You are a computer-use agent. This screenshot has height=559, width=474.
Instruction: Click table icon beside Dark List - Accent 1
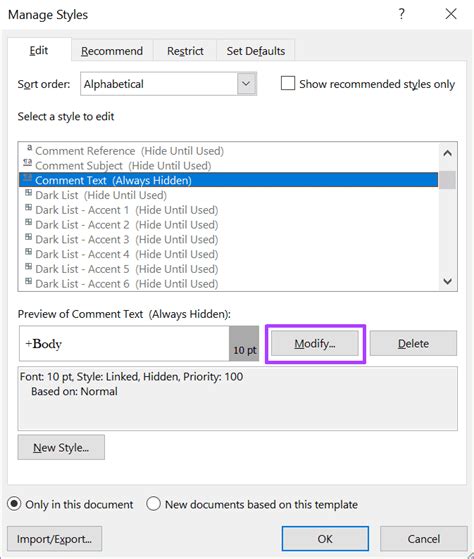(28, 207)
